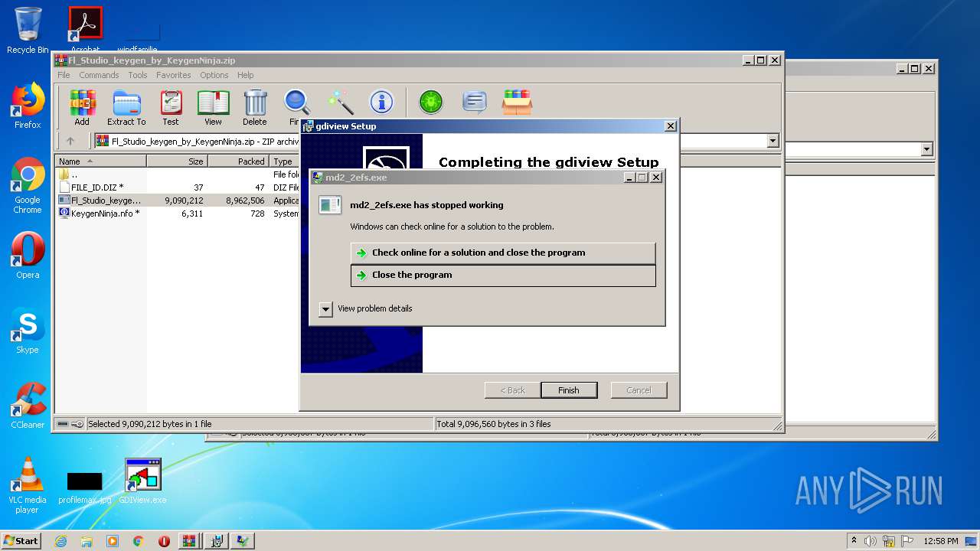
Task: Expand address dropdown in background window
Action: click(x=927, y=149)
